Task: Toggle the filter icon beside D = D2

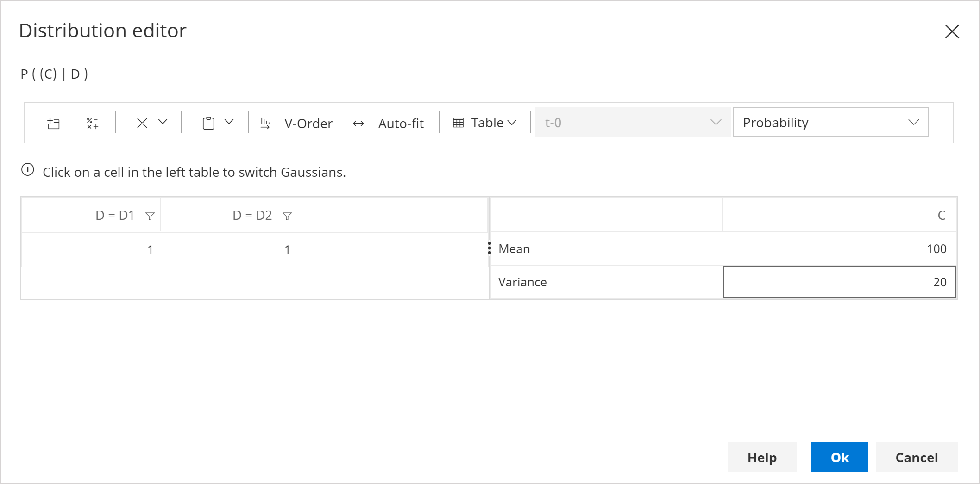Action: 287,216
